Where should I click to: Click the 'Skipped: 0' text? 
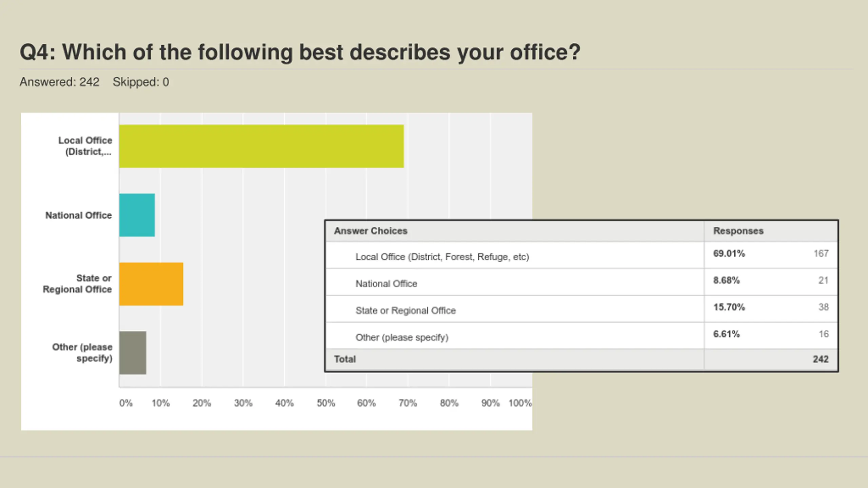coord(141,82)
